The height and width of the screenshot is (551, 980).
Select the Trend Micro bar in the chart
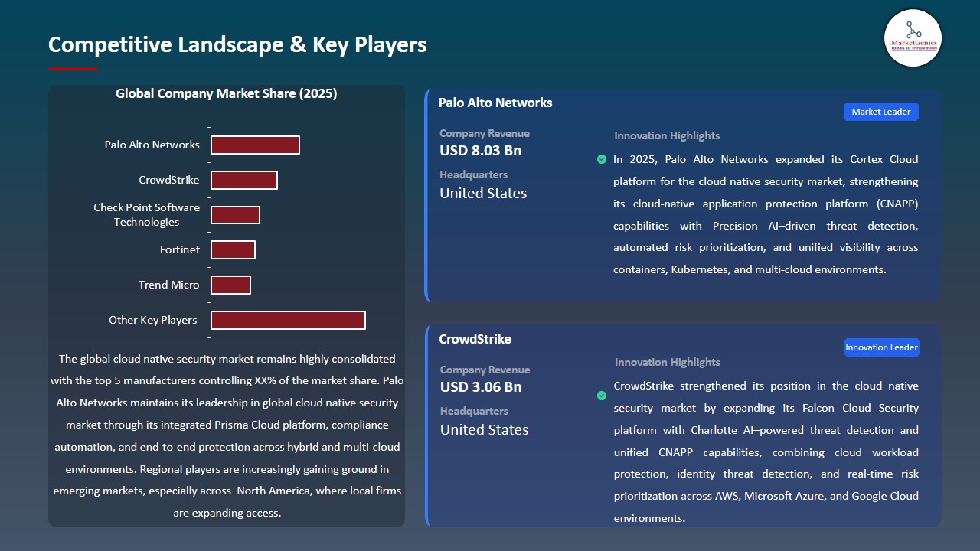click(x=231, y=284)
